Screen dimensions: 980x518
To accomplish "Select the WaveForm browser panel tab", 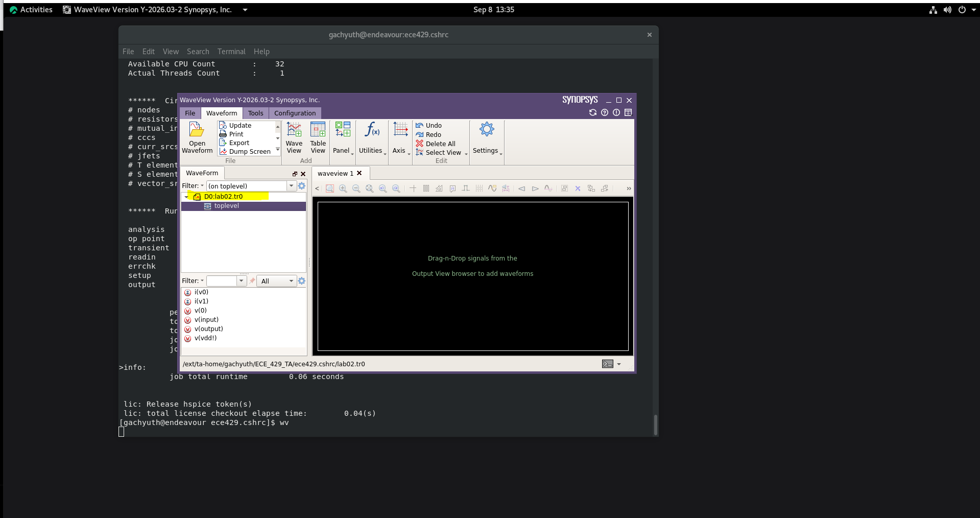I will point(202,173).
